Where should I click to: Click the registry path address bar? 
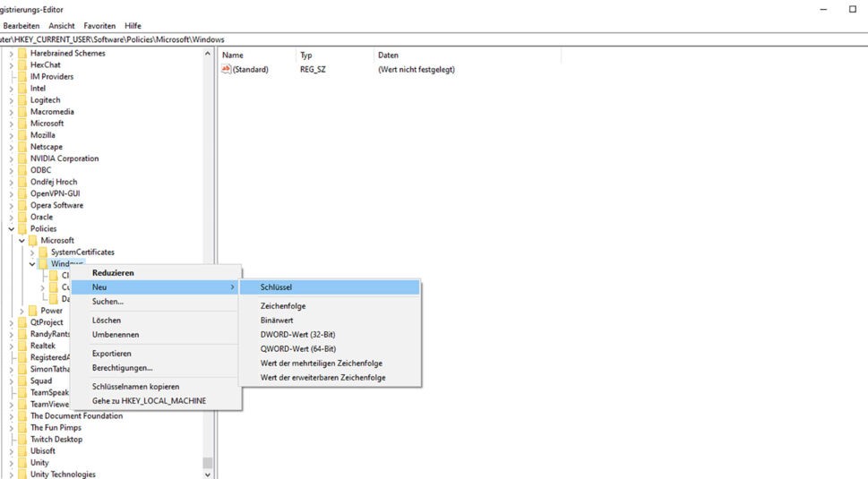tap(434, 39)
